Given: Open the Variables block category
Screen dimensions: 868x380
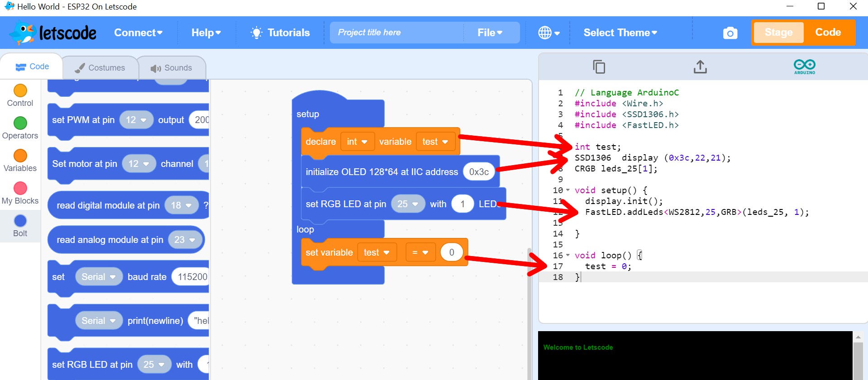Looking at the screenshot, I should 20,161.
